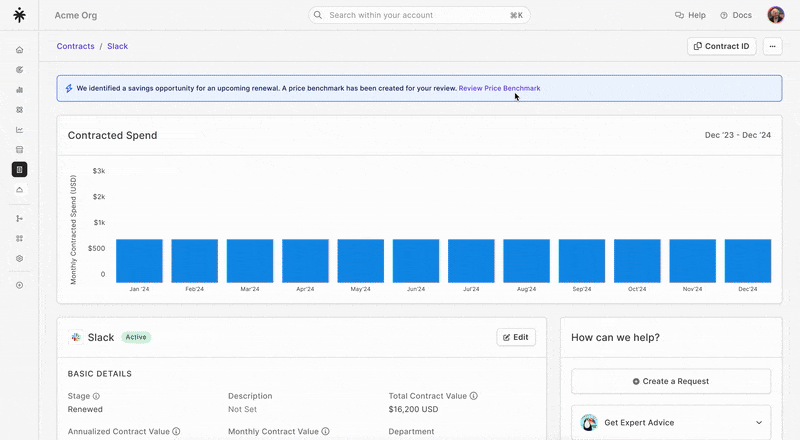Open the Help chat link
This screenshot has width=800, height=440.
[x=690, y=15]
